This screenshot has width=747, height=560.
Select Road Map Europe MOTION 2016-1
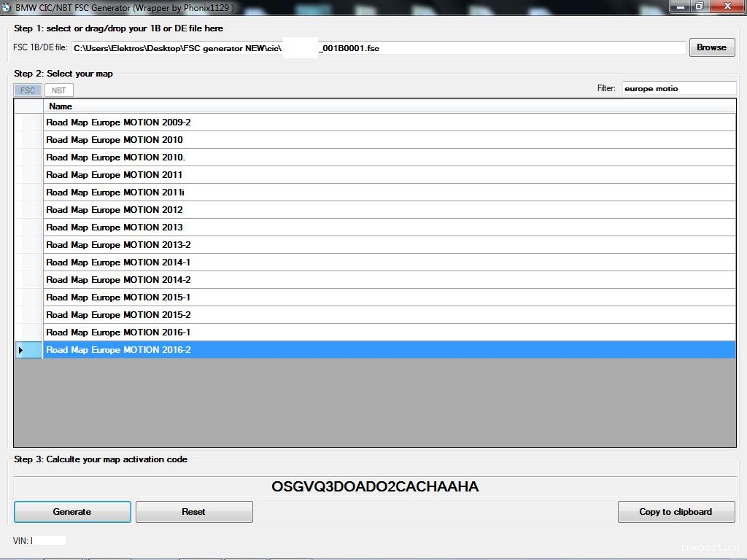click(x=118, y=332)
